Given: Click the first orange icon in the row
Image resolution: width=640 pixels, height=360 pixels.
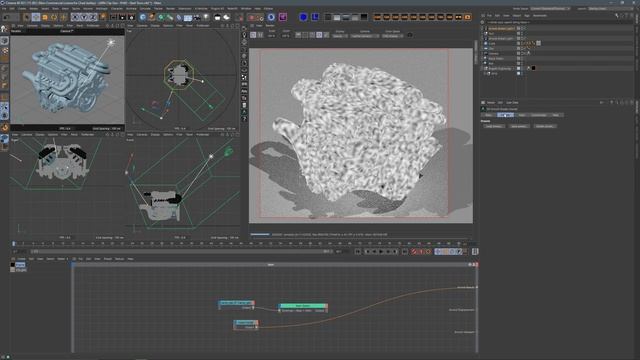Looking at the screenshot, I should [378, 17].
